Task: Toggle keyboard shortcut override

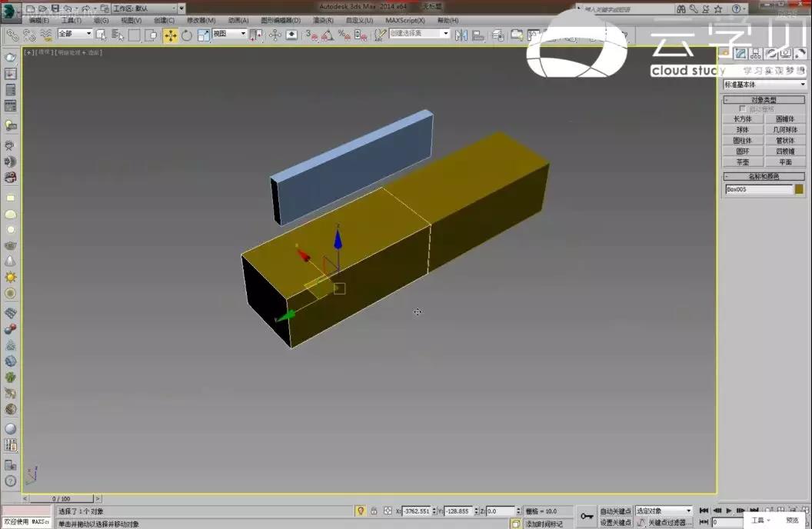Action: pyautogui.click(x=291, y=35)
